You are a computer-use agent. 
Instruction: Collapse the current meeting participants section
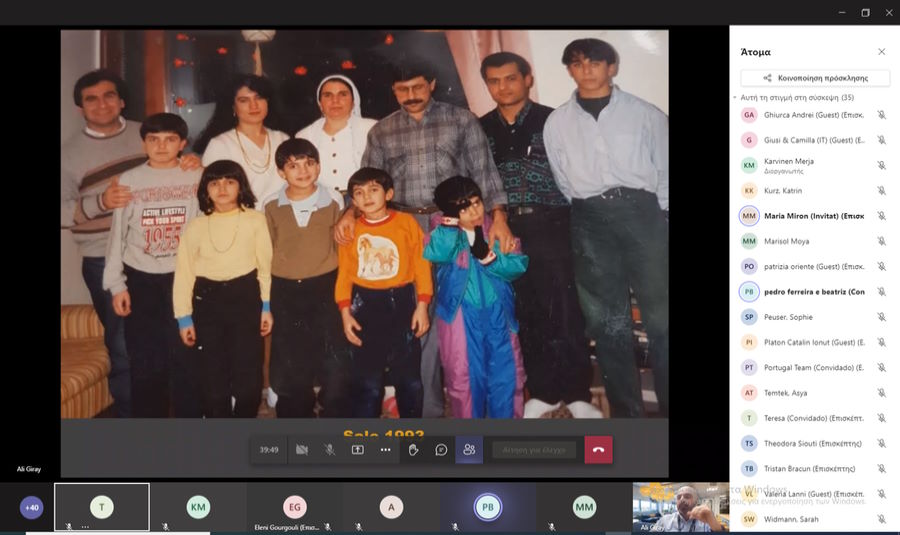736,98
